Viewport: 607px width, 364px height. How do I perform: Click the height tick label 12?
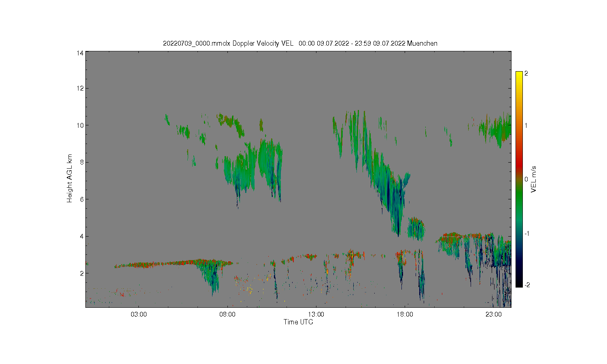(80, 88)
